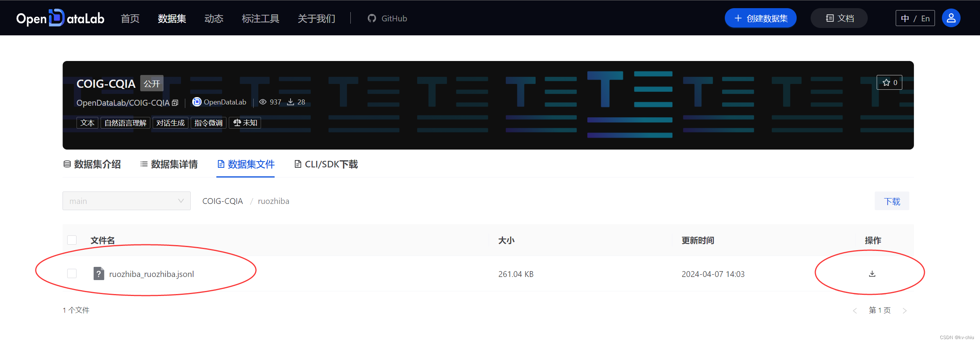Toggle language 中 / En switch
980x343 pixels.
(915, 18)
